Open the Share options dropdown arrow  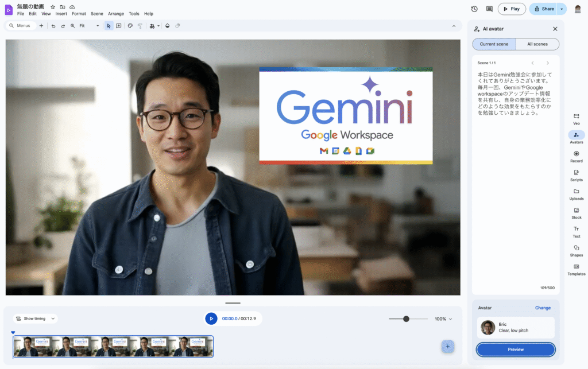point(562,9)
